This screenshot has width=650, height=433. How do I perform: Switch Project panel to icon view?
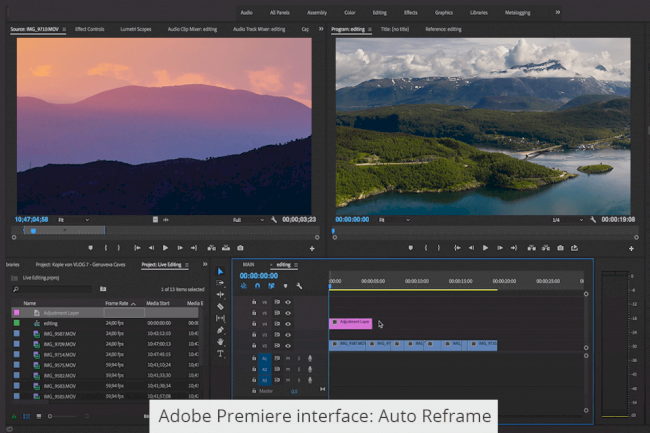pyautogui.click(x=39, y=416)
